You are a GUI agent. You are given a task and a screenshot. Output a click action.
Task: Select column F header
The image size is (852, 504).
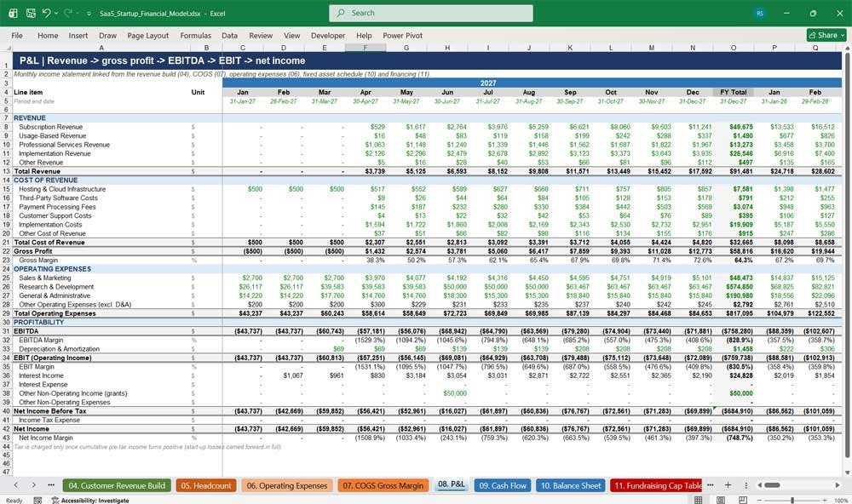[366, 48]
